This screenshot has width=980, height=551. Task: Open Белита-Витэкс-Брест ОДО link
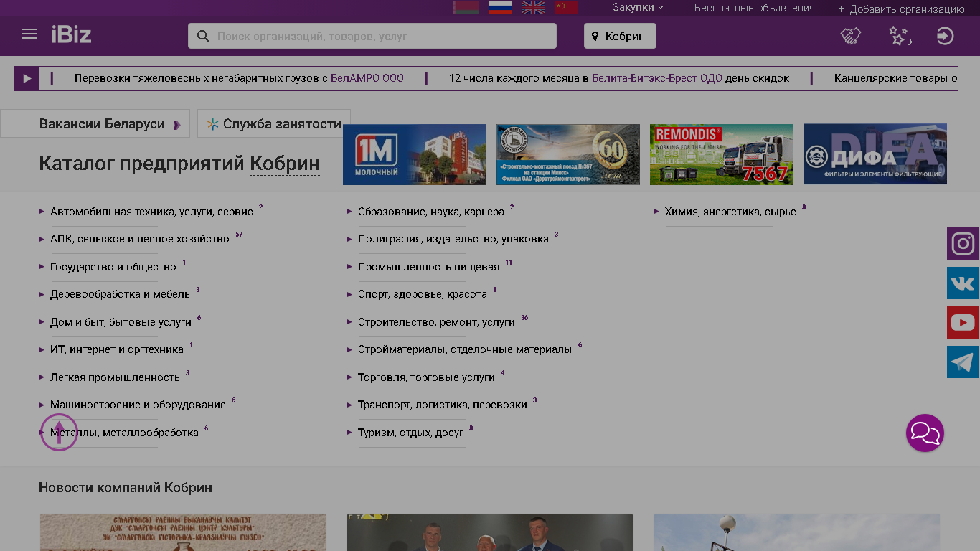coord(656,78)
